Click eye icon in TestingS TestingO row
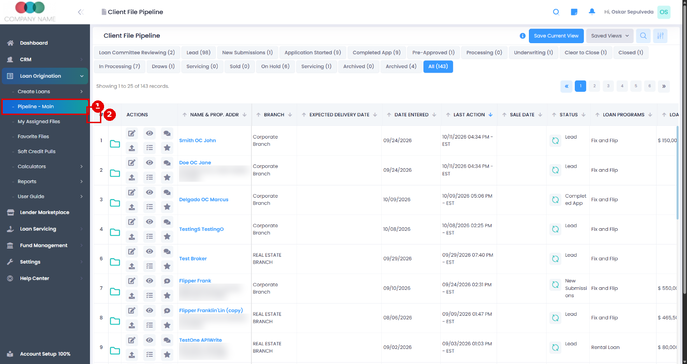This screenshot has width=687, height=364. click(x=149, y=222)
